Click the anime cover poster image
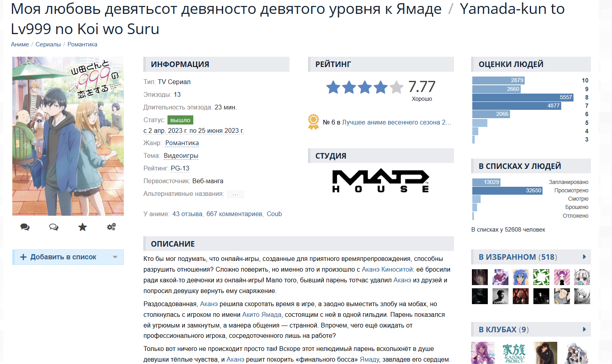 tap(68, 136)
